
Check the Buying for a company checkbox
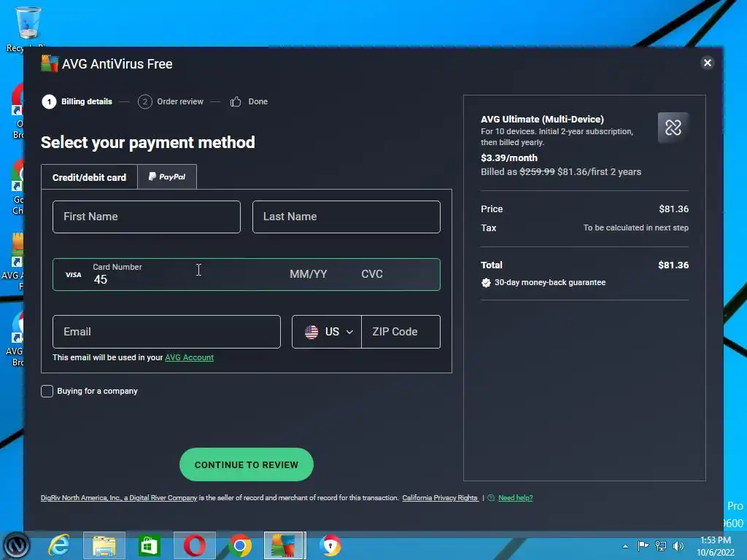[x=47, y=391]
